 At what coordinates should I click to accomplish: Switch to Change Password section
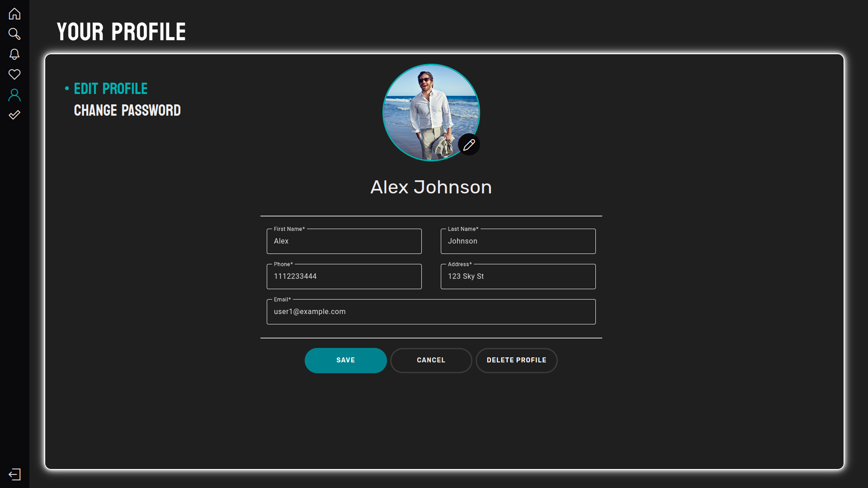pyautogui.click(x=127, y=111)
